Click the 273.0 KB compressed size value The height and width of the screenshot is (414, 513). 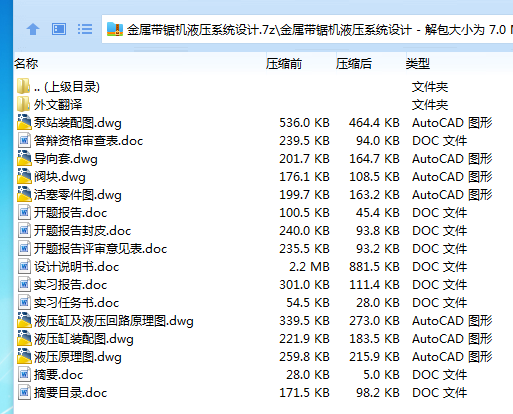pos(374,321)
